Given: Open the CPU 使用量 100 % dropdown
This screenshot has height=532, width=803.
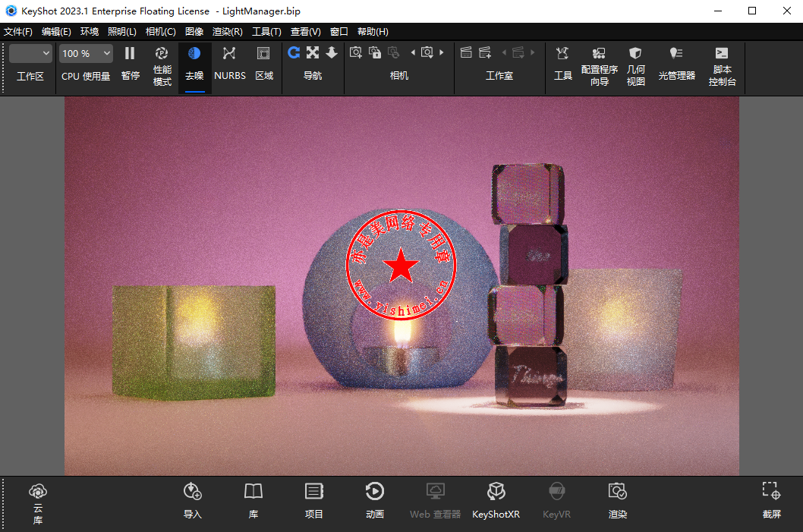Looking at the screenshot, I should click(x=86, y=53).
